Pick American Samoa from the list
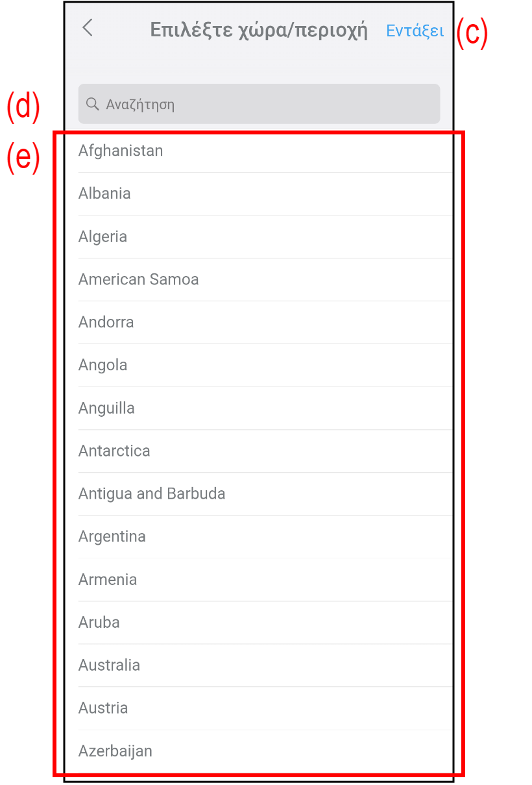 point(139,279)
